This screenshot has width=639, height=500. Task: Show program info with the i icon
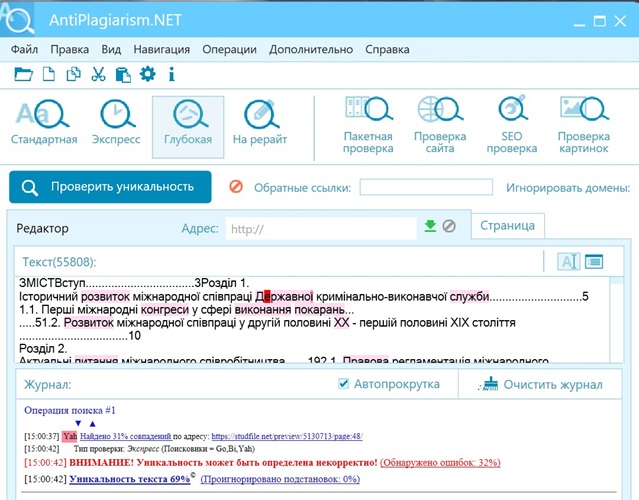pos(172,75)
